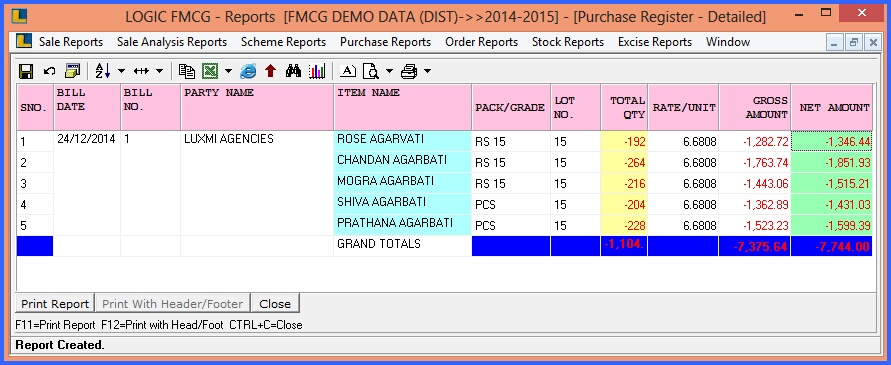Open the Purchase Reports menu
891x365 pixels.
(x=385, y=42)
